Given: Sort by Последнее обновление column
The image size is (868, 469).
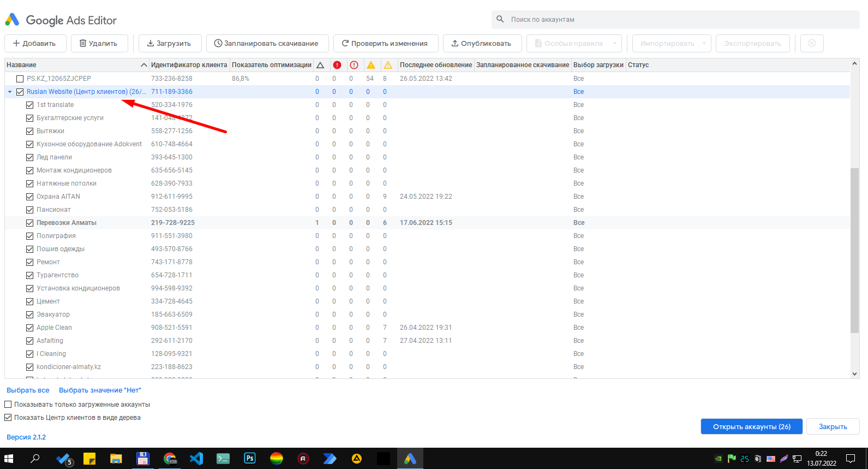Looking at the screenshot, I should [x=436, y=65].
